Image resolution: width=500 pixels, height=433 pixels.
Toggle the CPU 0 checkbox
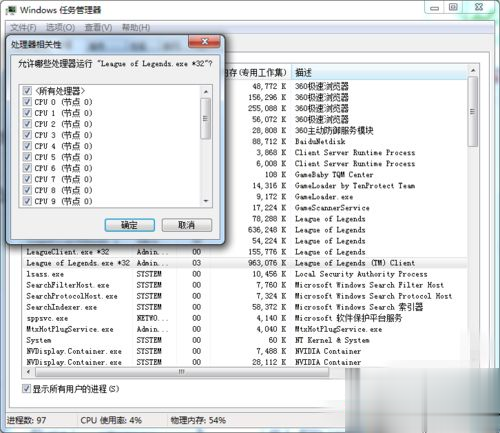[x=27, y=102]
